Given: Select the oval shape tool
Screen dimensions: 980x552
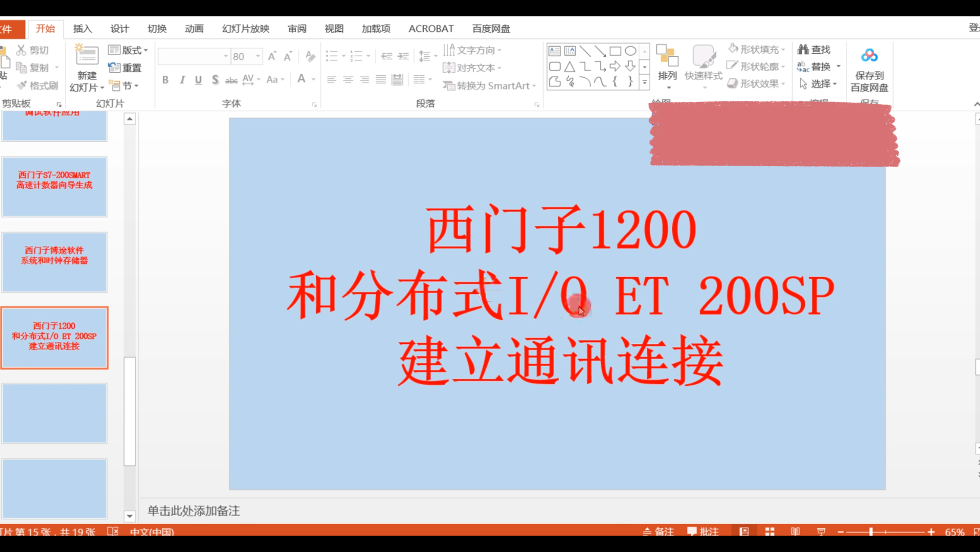Looking at the screenshot, I should pyautogui.click(x=630, y=51).
